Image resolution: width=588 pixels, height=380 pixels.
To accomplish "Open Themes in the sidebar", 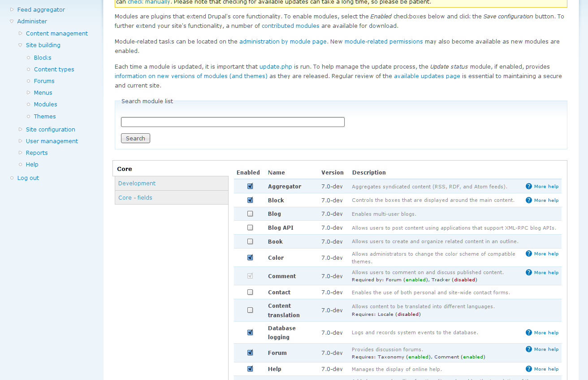I will (45, 116).
